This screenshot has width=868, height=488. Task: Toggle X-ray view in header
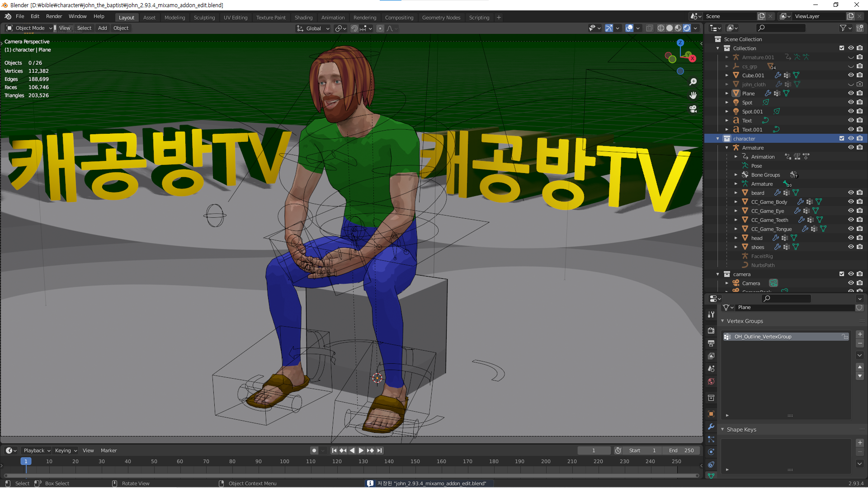point(649,28)
